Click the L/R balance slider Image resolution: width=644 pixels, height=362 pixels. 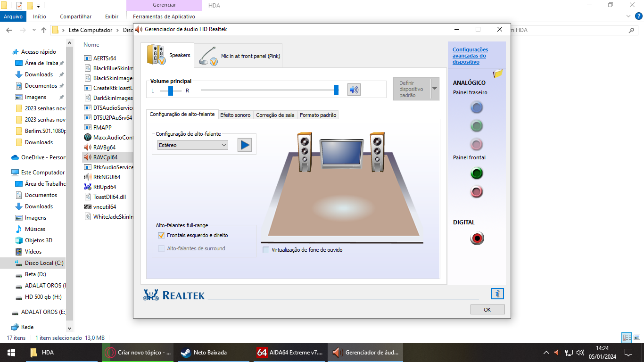click(170, 90)
